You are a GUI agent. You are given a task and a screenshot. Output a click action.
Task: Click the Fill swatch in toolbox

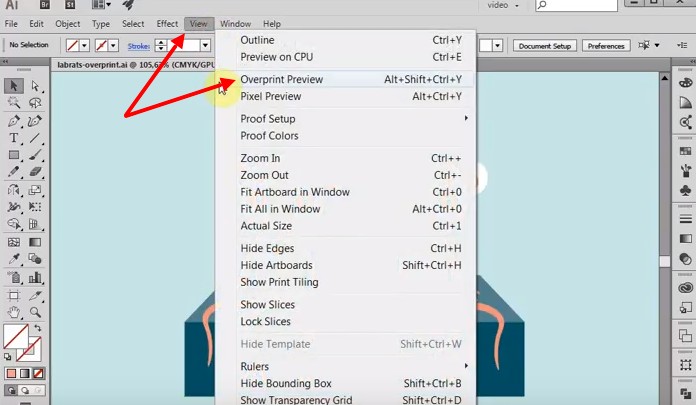pyautogui.click(x=14, y=335)
